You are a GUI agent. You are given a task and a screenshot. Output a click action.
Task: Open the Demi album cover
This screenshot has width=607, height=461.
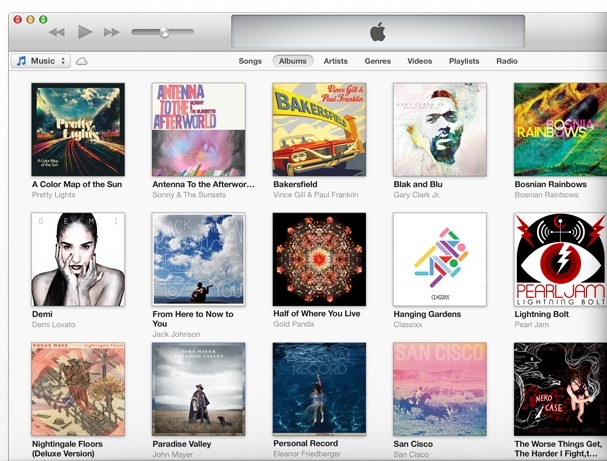(78, 259)
